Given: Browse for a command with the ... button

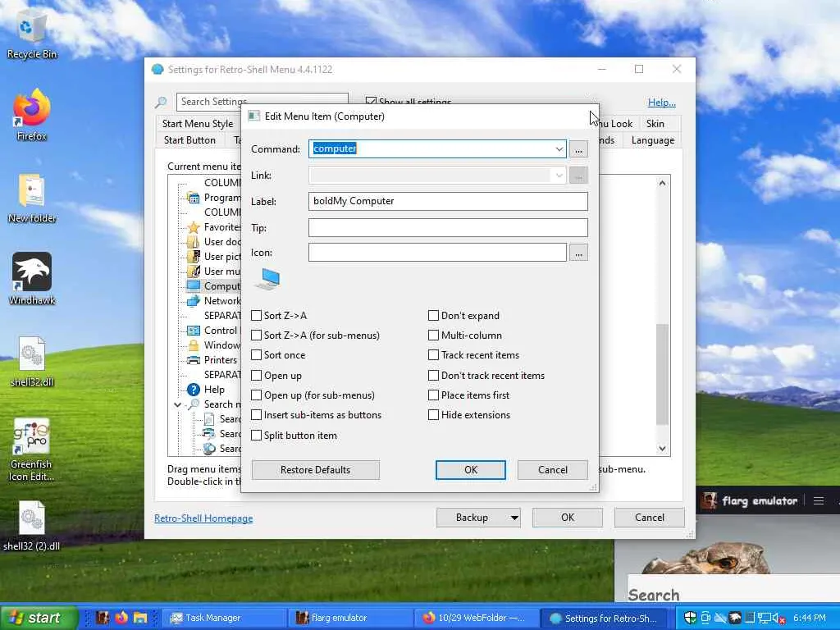Looking at the screenshot, I should coord(578,149).
